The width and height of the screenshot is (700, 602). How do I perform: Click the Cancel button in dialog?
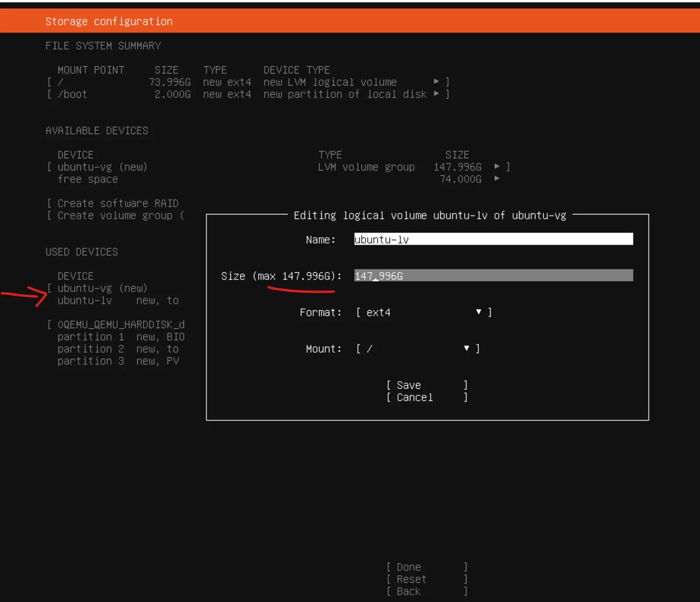[427, 397]
